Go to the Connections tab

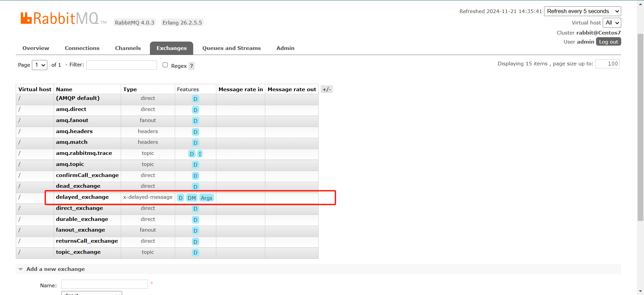coord(82,48)
